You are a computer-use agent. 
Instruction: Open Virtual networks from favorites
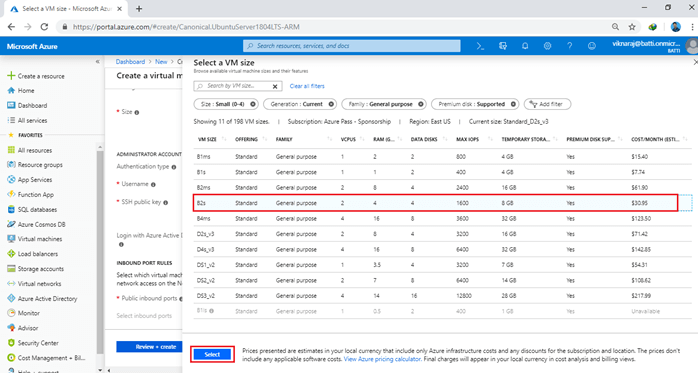(34, 284)
